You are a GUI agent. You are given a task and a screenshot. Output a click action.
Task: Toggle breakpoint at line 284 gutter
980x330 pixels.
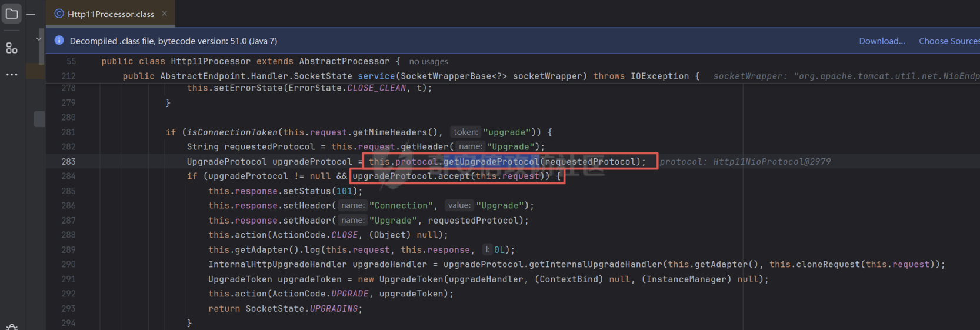68,176
